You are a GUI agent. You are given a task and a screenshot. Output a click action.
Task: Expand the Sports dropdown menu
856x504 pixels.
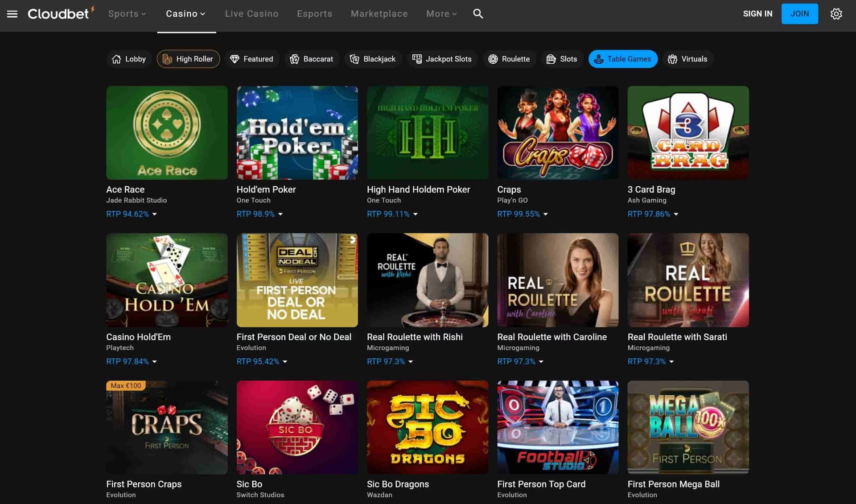click(127, 14)
